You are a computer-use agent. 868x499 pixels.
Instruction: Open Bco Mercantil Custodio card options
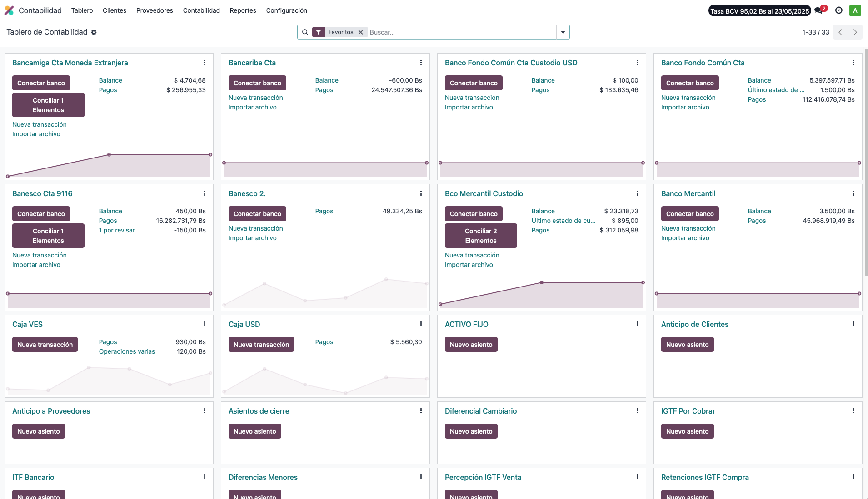[x=637, y=193]
